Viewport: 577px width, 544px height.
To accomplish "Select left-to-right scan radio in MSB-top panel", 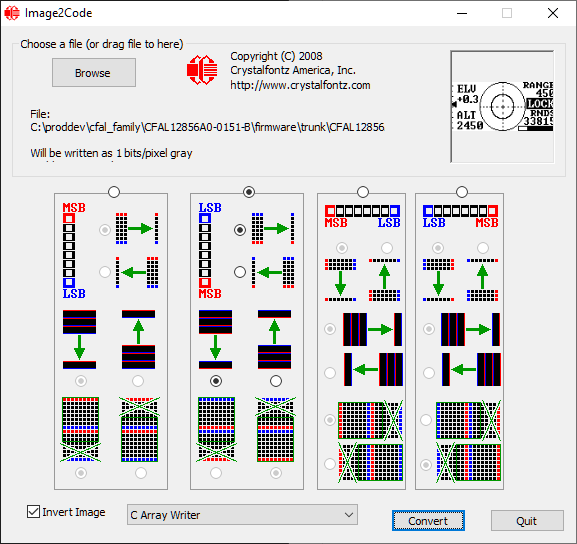I will pyautogui.click(x=105, y=230).
